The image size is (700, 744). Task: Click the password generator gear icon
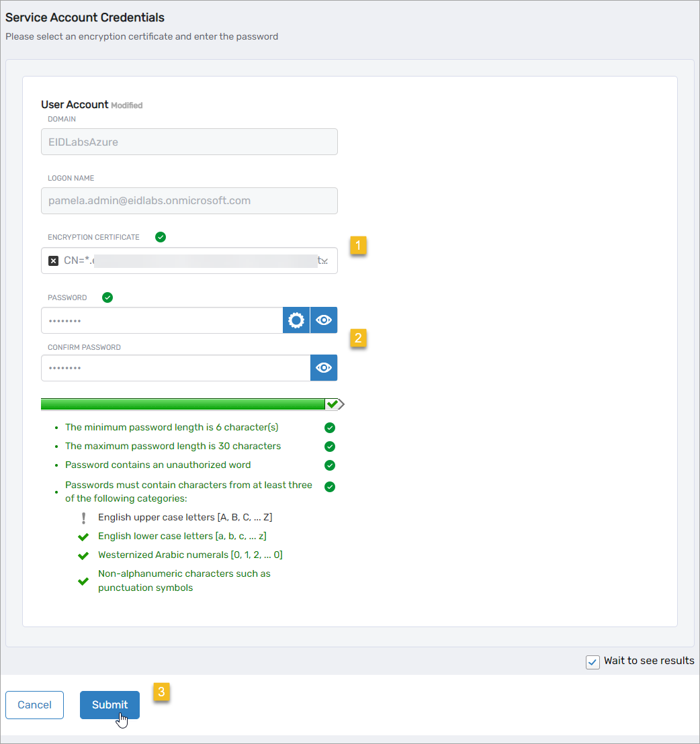pos(296,320)
